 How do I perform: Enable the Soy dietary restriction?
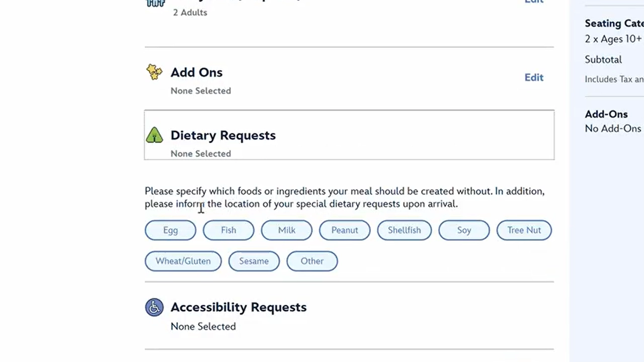click(464, 230)
